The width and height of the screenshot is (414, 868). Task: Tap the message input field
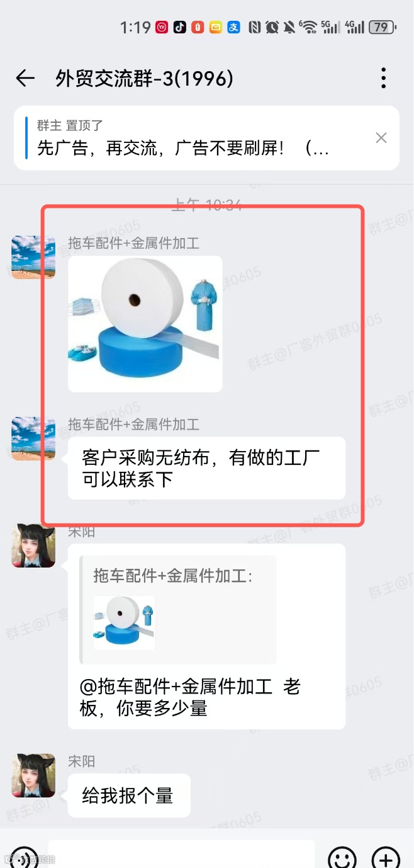(181, 855)
